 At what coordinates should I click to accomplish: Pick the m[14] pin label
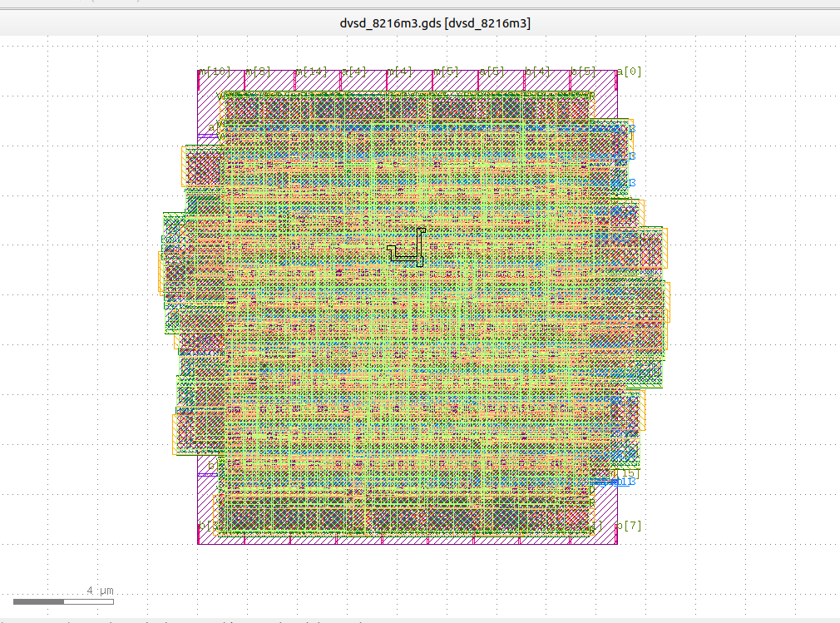click(x=311, y=72)
